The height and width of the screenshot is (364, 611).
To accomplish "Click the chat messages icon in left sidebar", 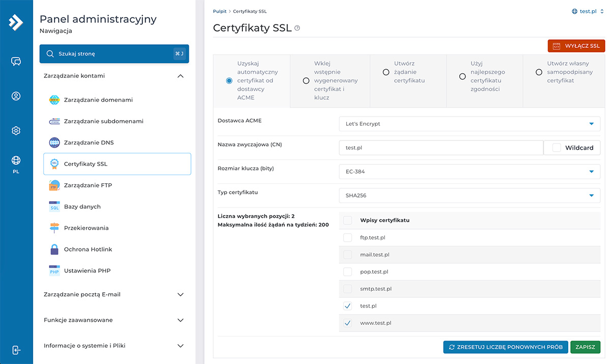I will [16, 62].
